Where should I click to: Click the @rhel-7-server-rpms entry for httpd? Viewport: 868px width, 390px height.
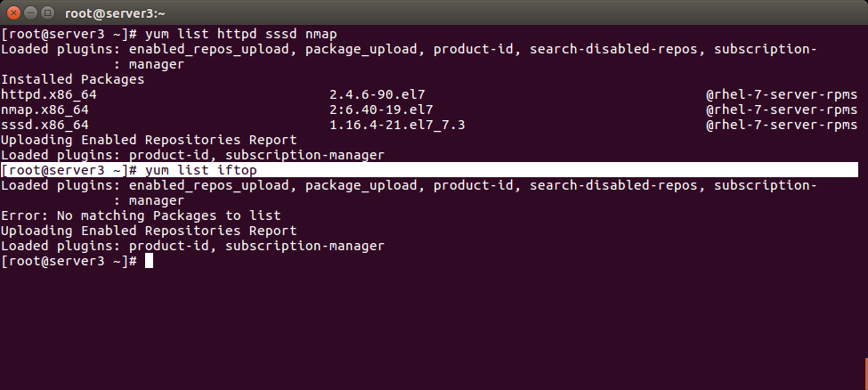coord(782,94)
